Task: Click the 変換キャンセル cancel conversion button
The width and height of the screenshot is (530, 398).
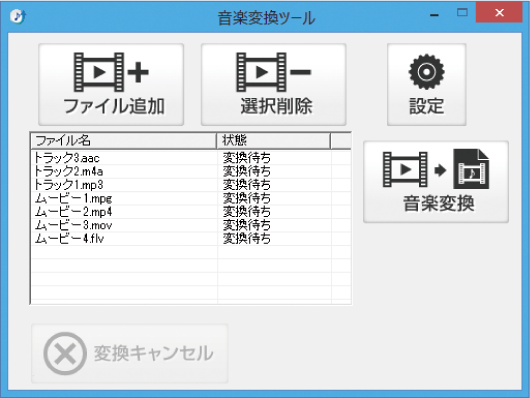Action: coord(130,353)
